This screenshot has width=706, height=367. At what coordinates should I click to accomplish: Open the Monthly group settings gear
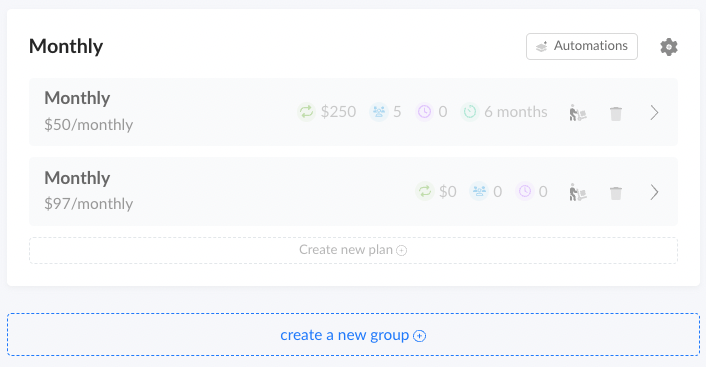(x=669, y=47)
